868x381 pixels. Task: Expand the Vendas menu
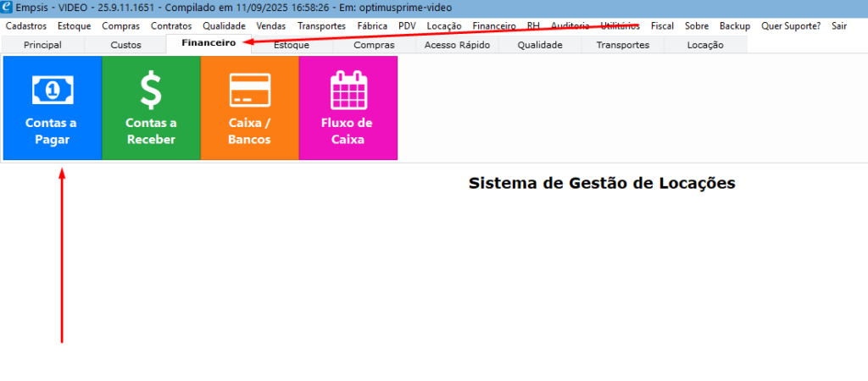pos(271,26)
